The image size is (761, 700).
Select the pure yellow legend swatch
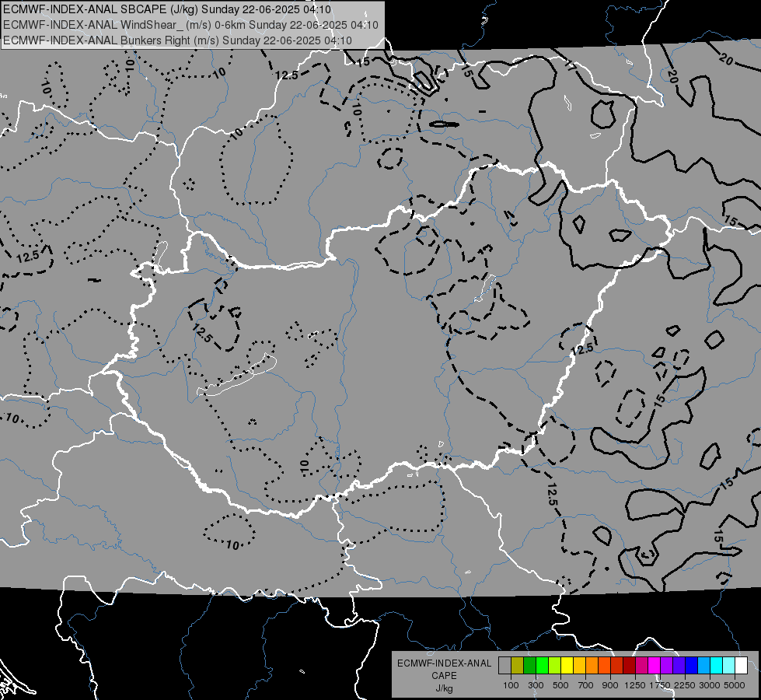(x=567, y=665)
